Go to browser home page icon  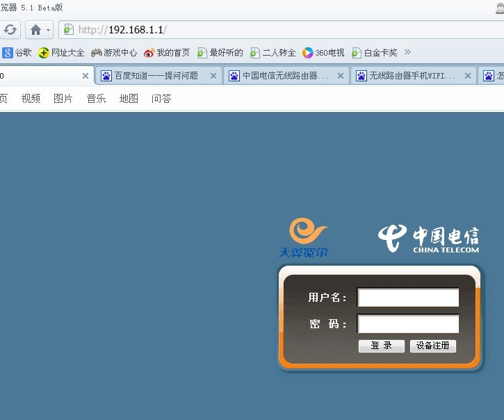pyautogui.click(x=35, y=30)
